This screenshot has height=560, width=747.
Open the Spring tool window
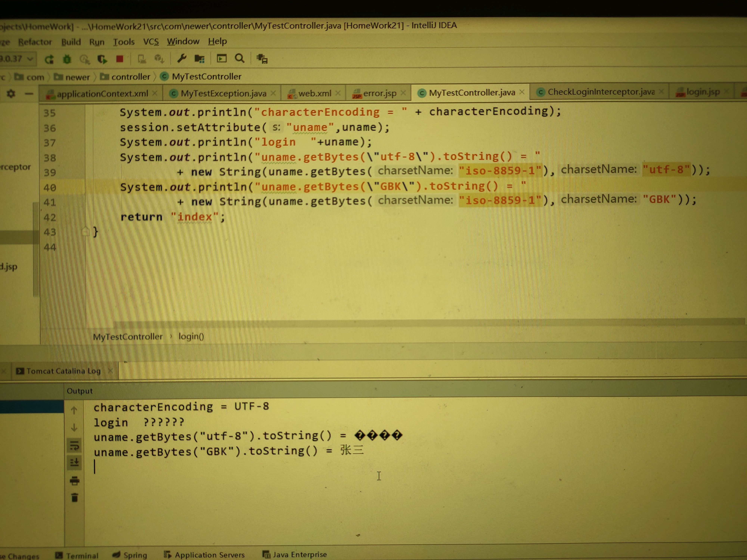(130, 555)
